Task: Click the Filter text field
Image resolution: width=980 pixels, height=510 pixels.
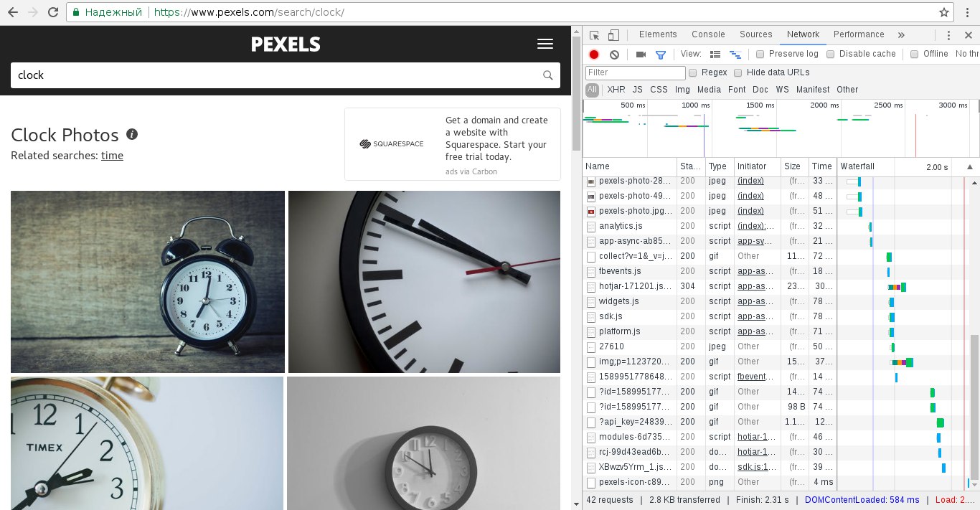Action: pos(636,72)
